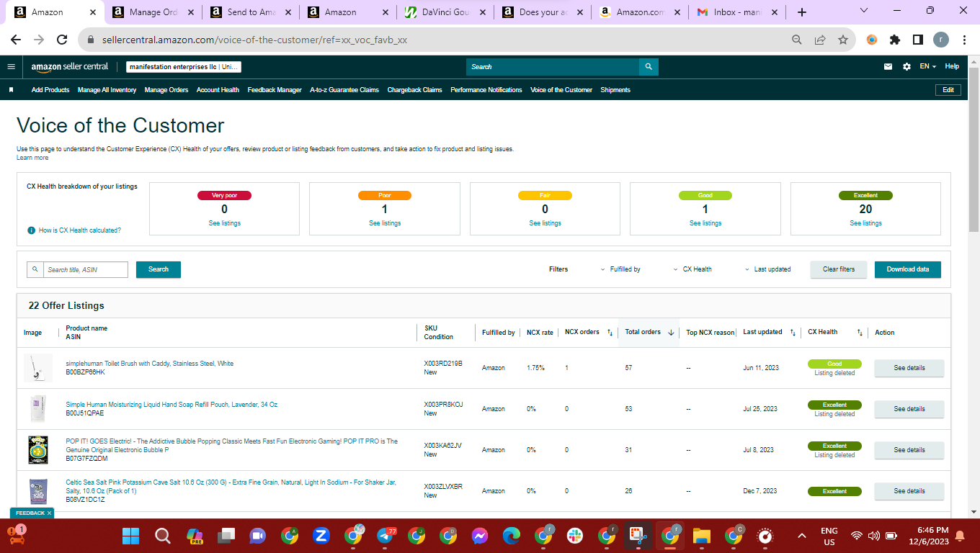View See listings under Poor
Screen dimensions: 980x553
pyautogui.click(x=385, y=223)
